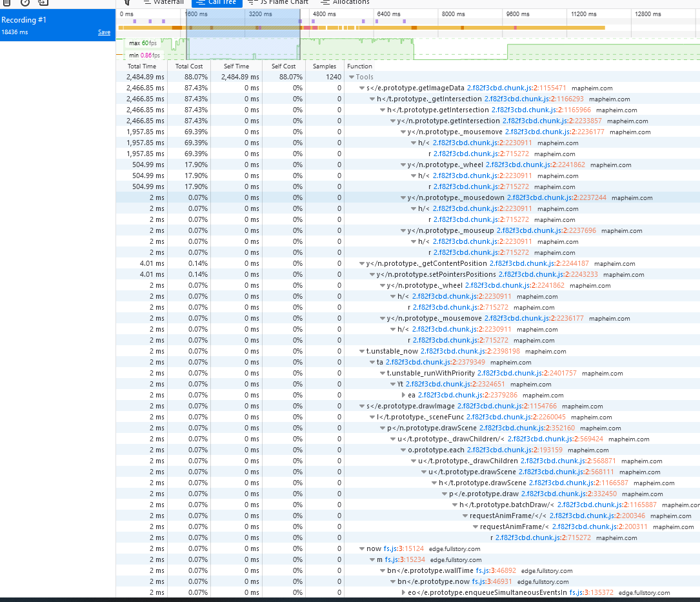Switch to the Allocations tab
Viewport: 700px width, 602px height.
[345, 3]
